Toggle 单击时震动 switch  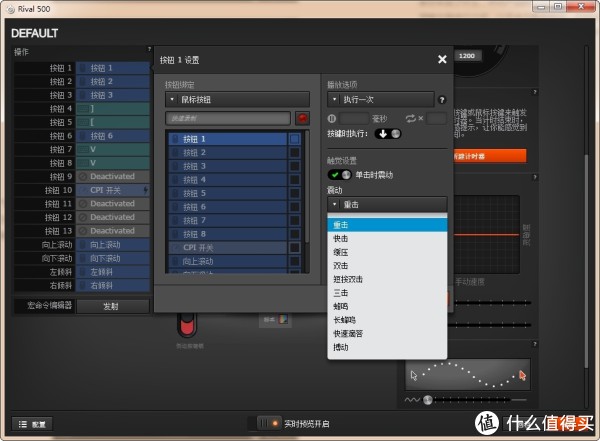(339, 175)
